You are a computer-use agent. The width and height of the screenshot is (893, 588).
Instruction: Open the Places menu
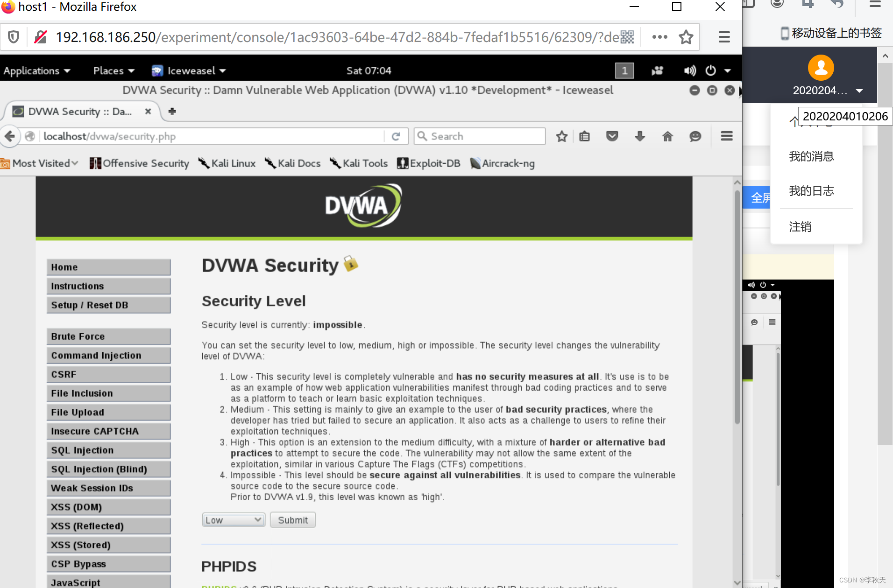[x=114, y=70]
